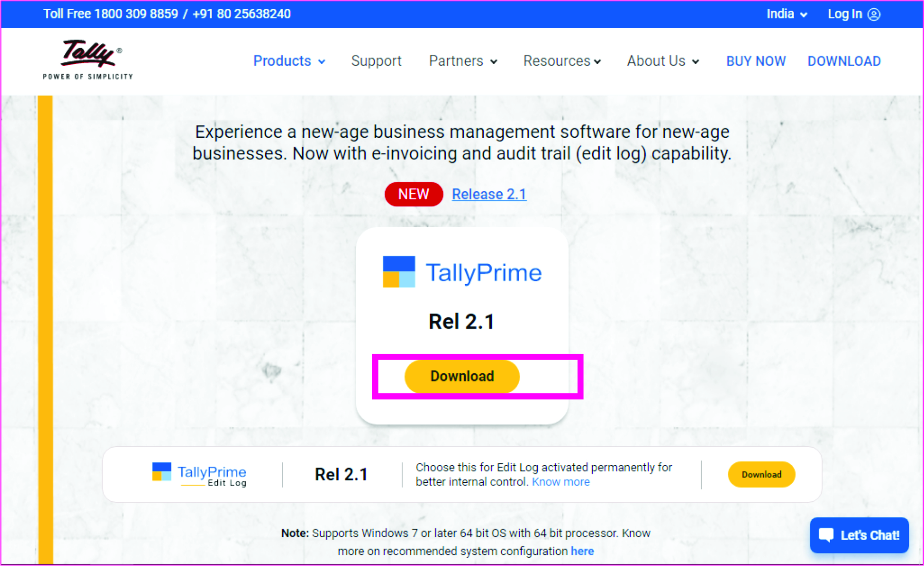
Task: Expand the Resources menu
Action: pyautogui.click(x=562, y=61)
